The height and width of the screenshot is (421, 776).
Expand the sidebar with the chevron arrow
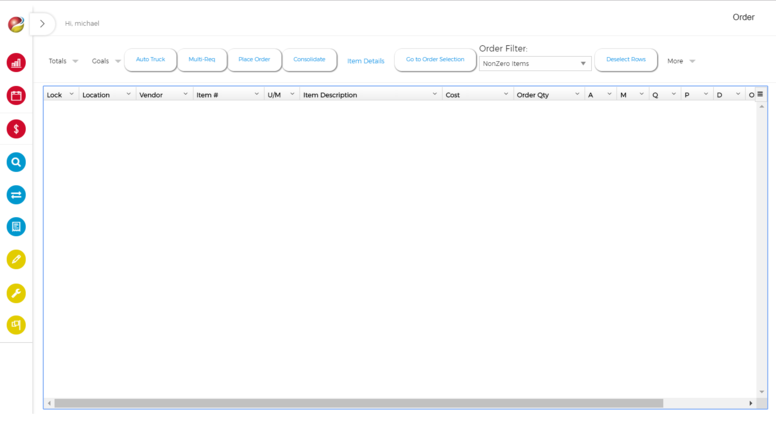click(42, 23)
